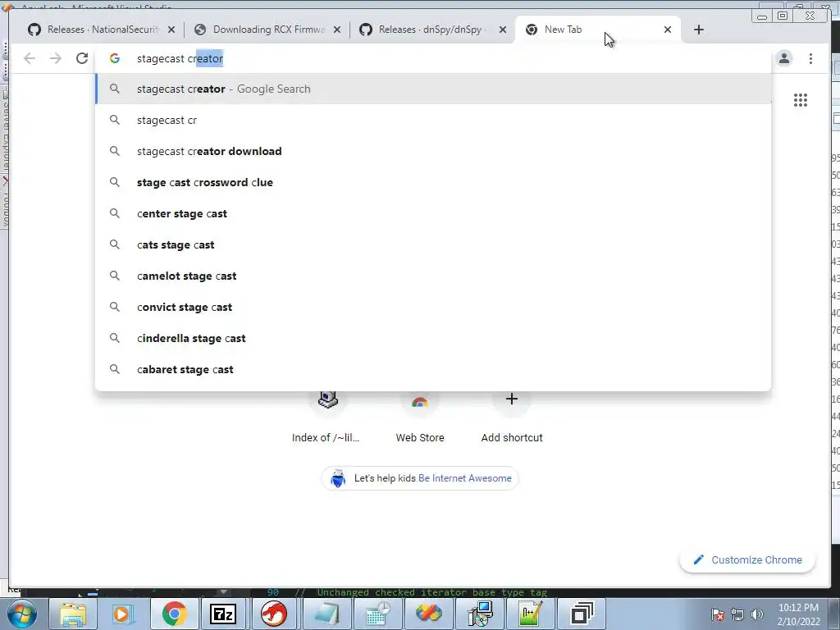Open the calendar grid app on taskbar
This screenshot has width=840, height=630.
[x=377, y=614]
